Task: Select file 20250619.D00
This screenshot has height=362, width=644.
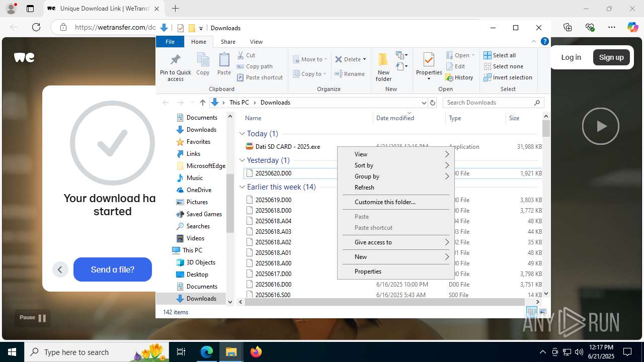Action: point(273,200)
